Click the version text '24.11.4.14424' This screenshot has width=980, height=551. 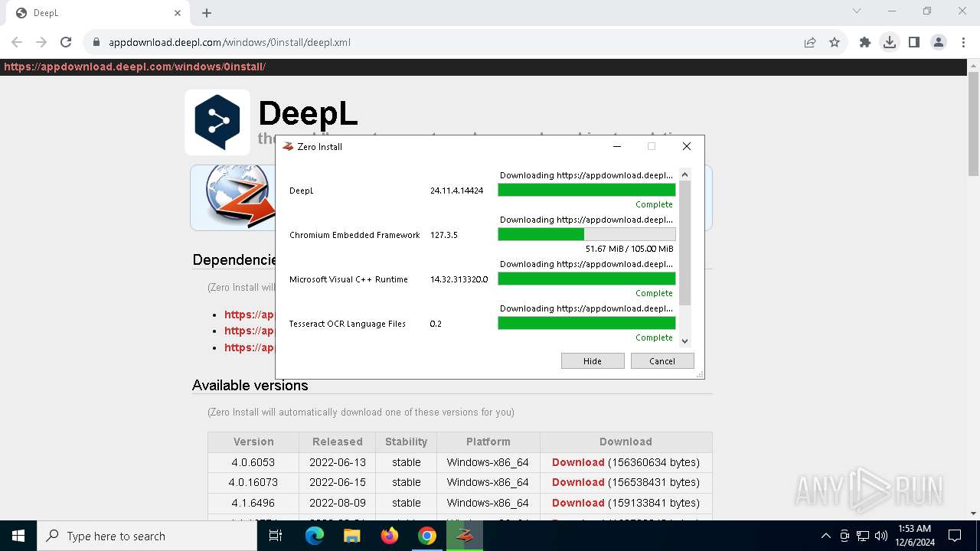point(456,191)
